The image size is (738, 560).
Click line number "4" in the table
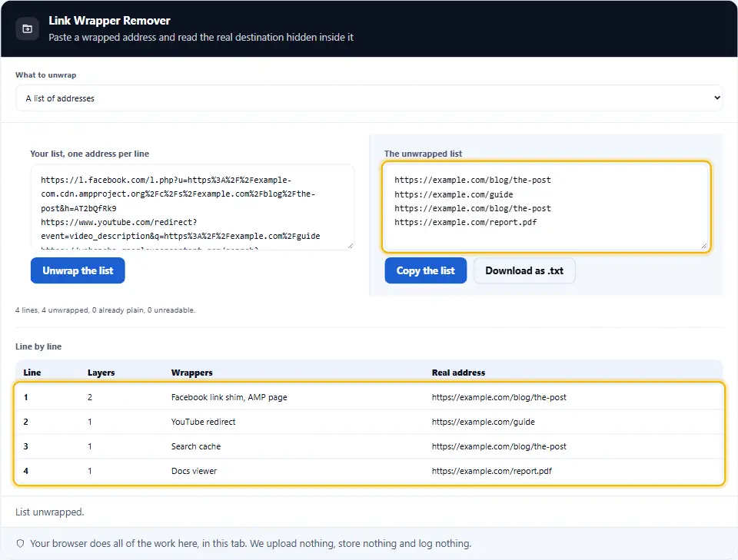tap(26, 471)
